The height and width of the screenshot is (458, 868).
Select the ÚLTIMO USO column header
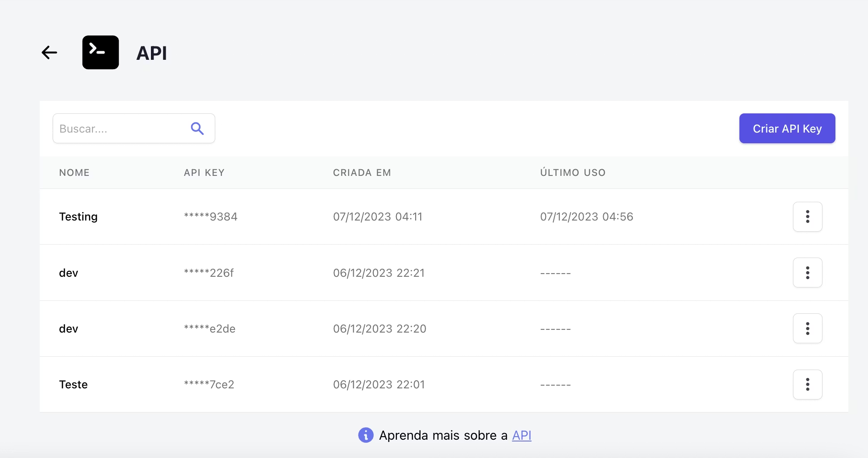point(573,172)
